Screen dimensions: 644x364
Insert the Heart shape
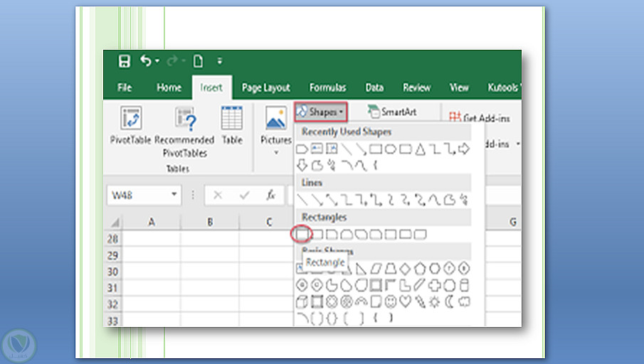pyautogui.click(x=405, y=301)
